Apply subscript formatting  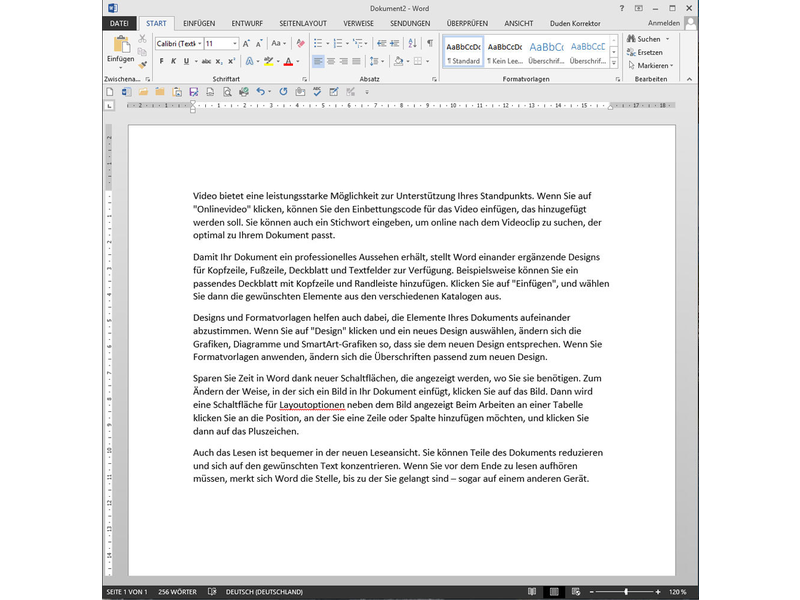(x=218, y=61)
